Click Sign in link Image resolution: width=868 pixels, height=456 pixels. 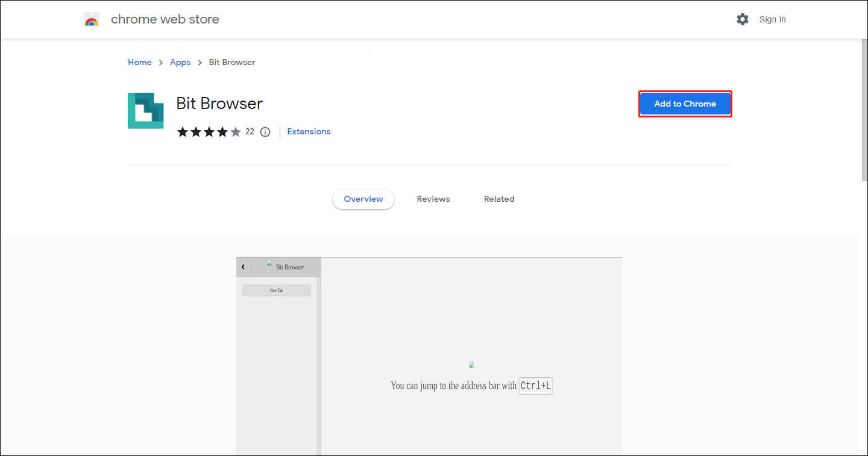pyautogui.click(x=772, y=19)
